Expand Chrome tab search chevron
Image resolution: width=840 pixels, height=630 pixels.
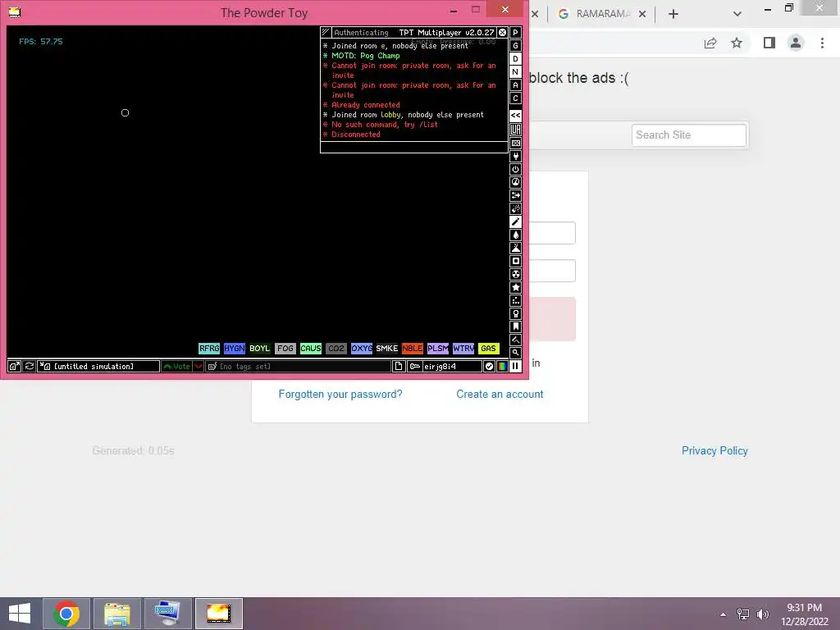click(737, 14)
